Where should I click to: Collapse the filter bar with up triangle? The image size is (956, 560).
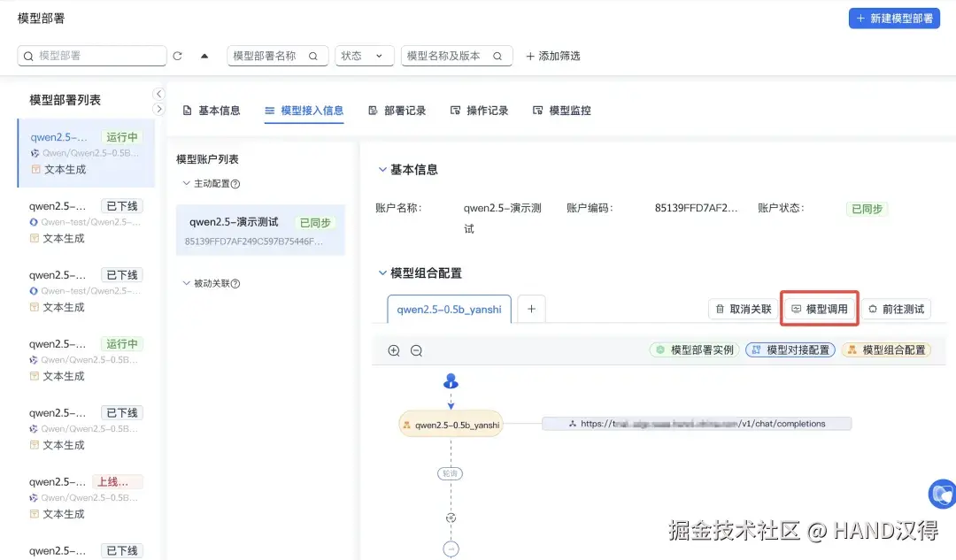coord(204,56)
